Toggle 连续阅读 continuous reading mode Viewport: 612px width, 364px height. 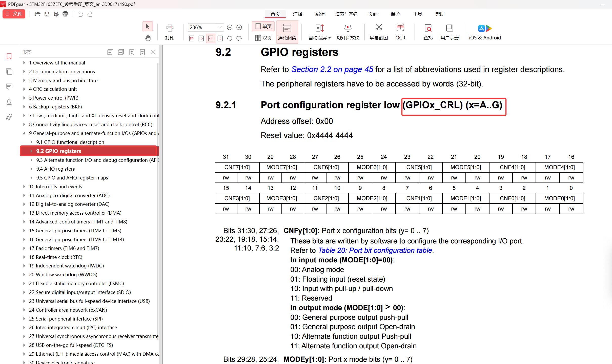[x=287, y=32]
